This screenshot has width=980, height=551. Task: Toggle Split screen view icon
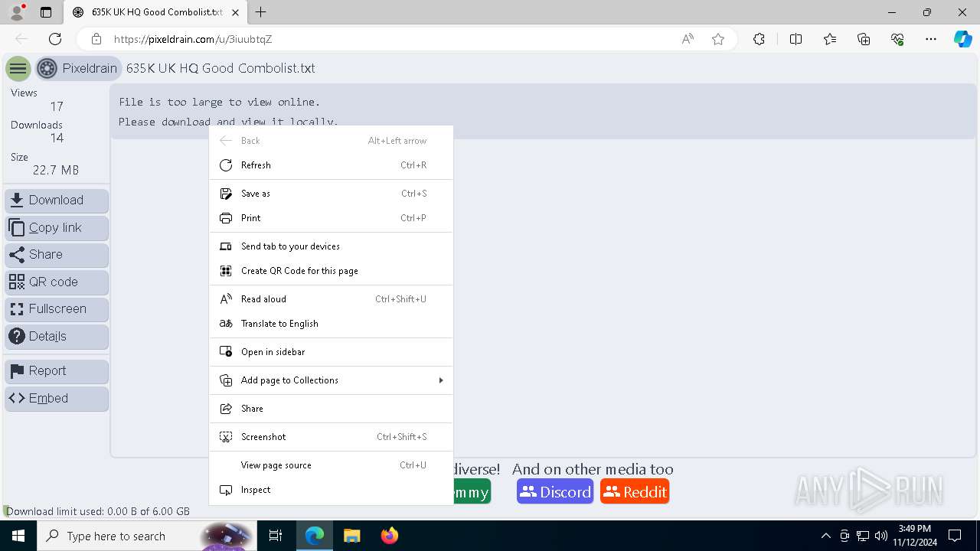[x=795, y=39]
